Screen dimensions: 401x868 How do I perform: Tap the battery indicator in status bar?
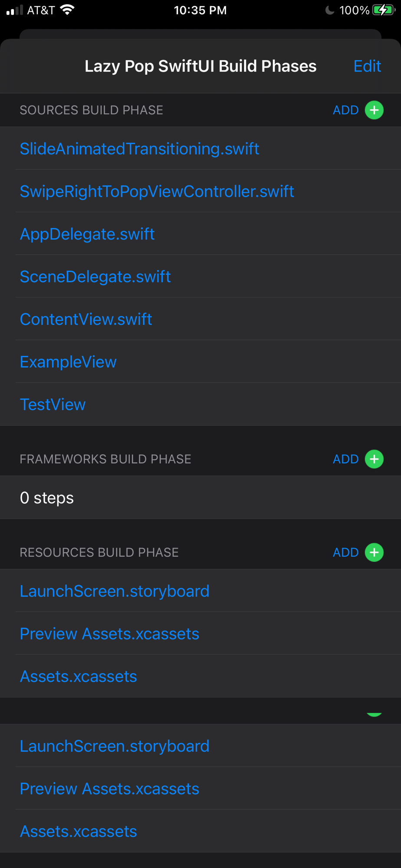pyautogui.click(x=383, y=10)
